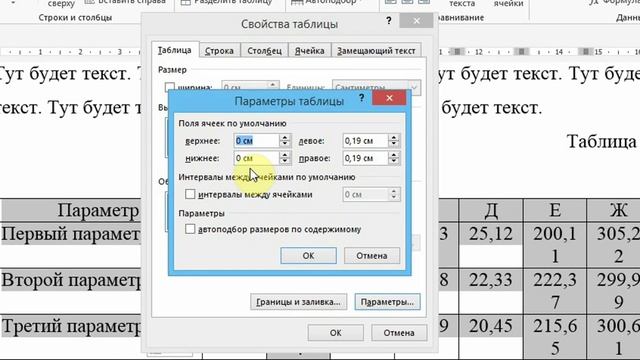Click the horizontal ruler at mark 14

coord(559,52)
